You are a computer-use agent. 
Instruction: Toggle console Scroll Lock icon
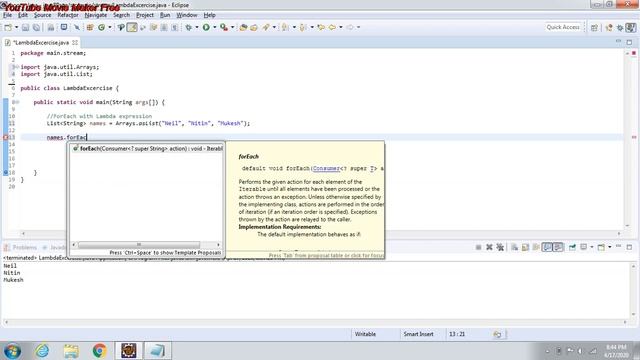click(525, 247)
